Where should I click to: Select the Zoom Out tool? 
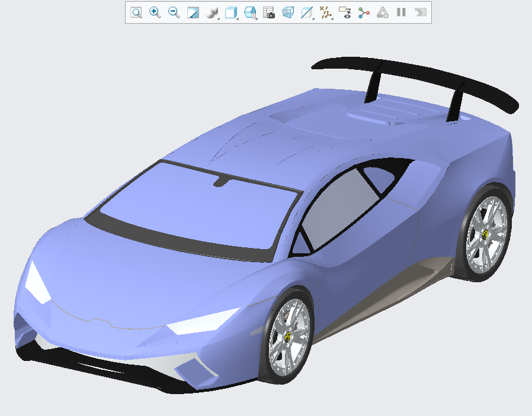(174, 13)
